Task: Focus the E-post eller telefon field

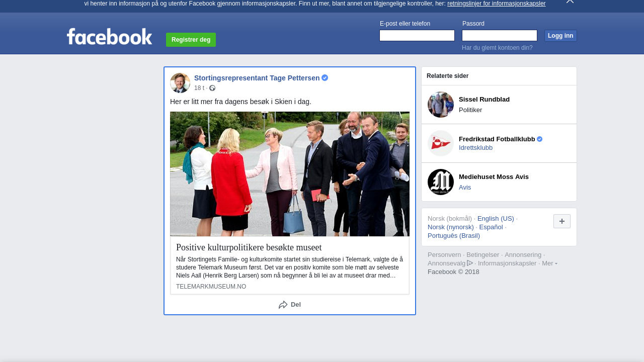Action: (417, 36)
